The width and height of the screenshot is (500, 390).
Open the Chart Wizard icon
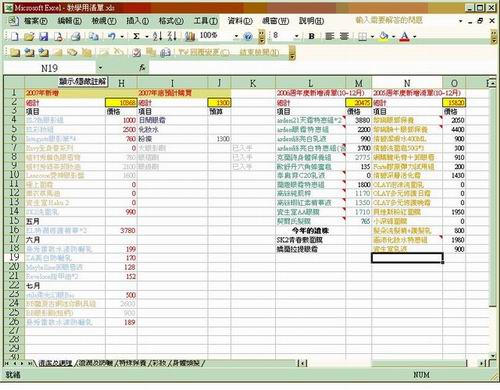pos(190,36)
